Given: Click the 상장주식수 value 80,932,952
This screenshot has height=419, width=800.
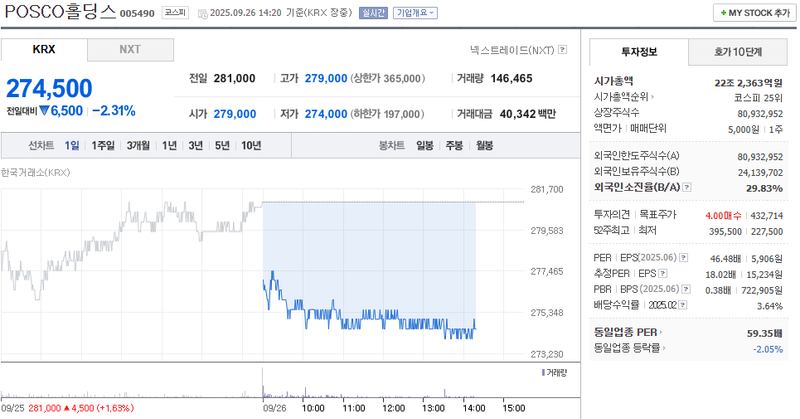Looking at the screenshot, I should coord(760,114).
